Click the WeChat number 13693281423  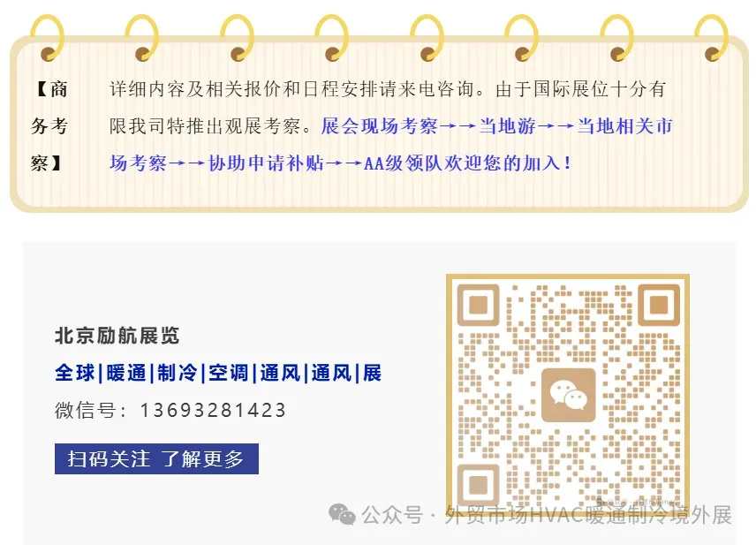[x=213, y=411]
